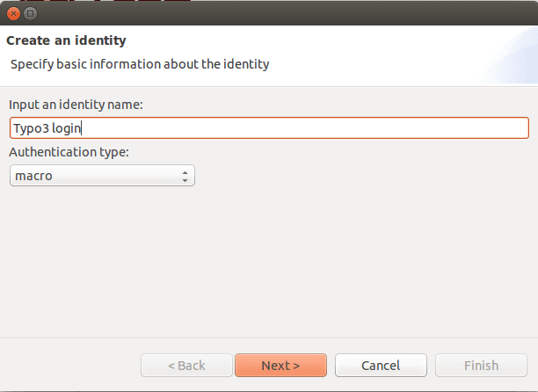Image resolution: width=538 pixels, height=392 pixels.
Task: Click the Input an identity name label
Action: tap(76, 105)
